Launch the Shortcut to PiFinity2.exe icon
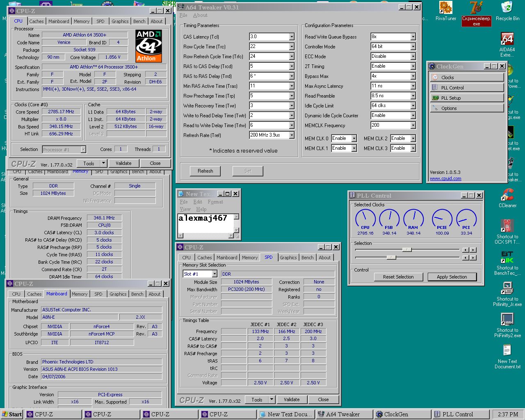525x420 pixels. click(x=507, y=325)
